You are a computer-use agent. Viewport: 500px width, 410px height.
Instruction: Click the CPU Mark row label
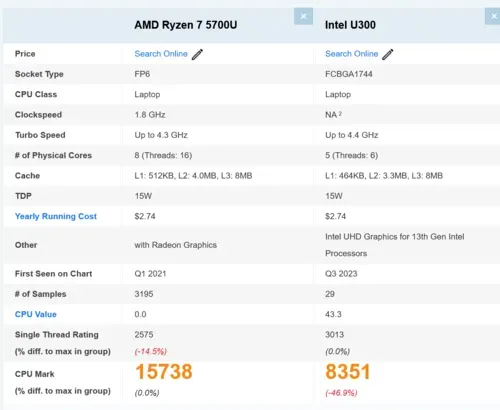pyautogui.click(x=35, y=374)
